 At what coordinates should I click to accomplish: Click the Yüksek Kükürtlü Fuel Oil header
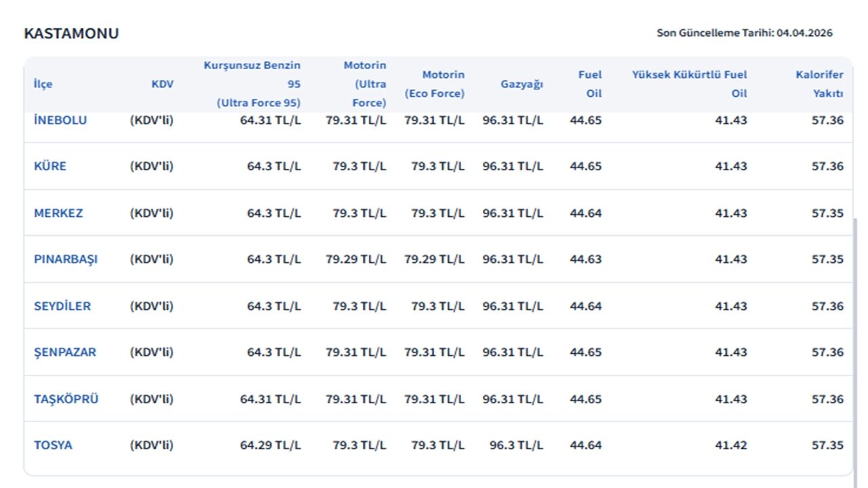pyautogui.click(x=690, y=84)
